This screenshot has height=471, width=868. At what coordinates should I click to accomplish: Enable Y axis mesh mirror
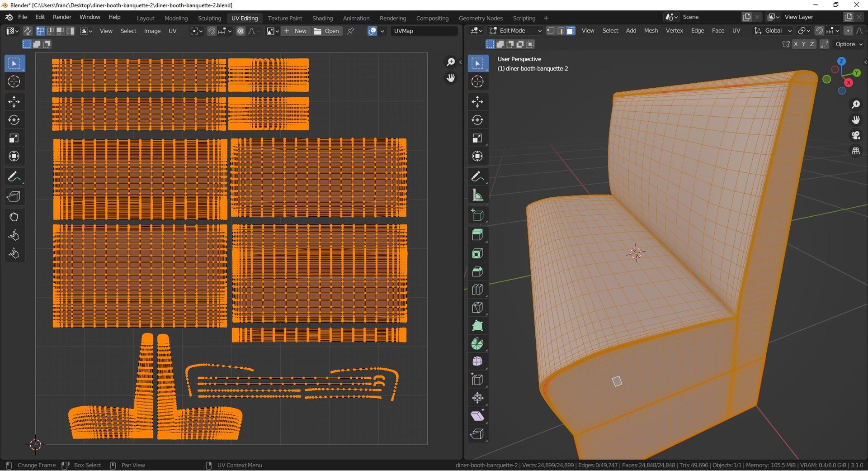click(x=804, y=44)
